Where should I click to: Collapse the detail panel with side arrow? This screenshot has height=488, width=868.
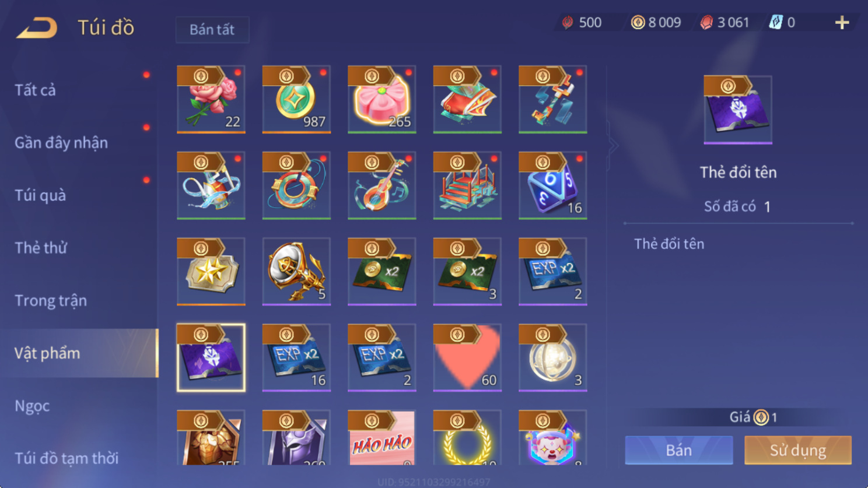[x=612, y=146]
